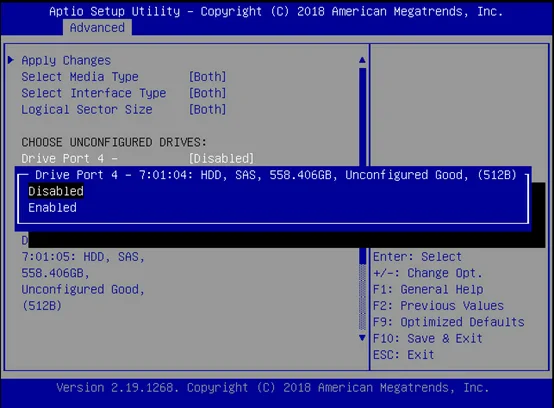
Task: Click the scrollbar down arrow
Action: point(362,338)
